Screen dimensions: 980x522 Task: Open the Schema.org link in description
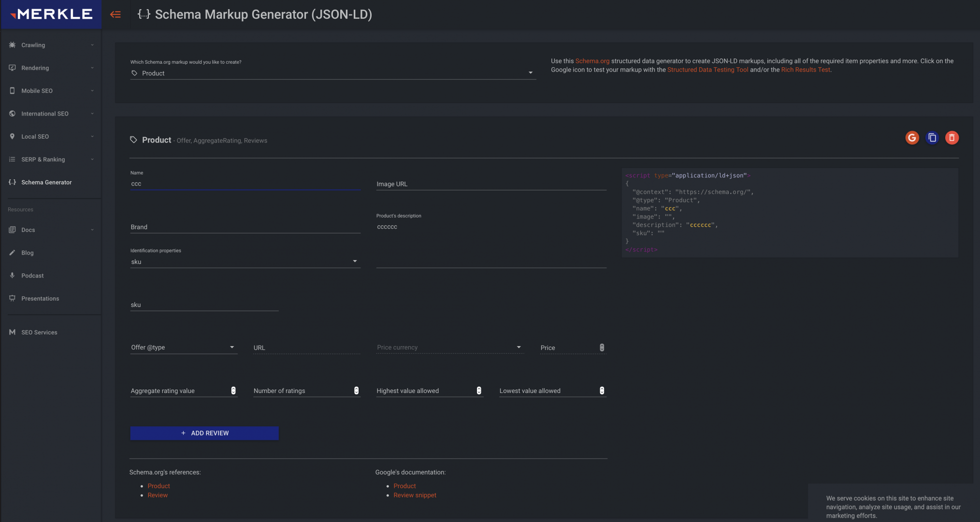[592, 61]
